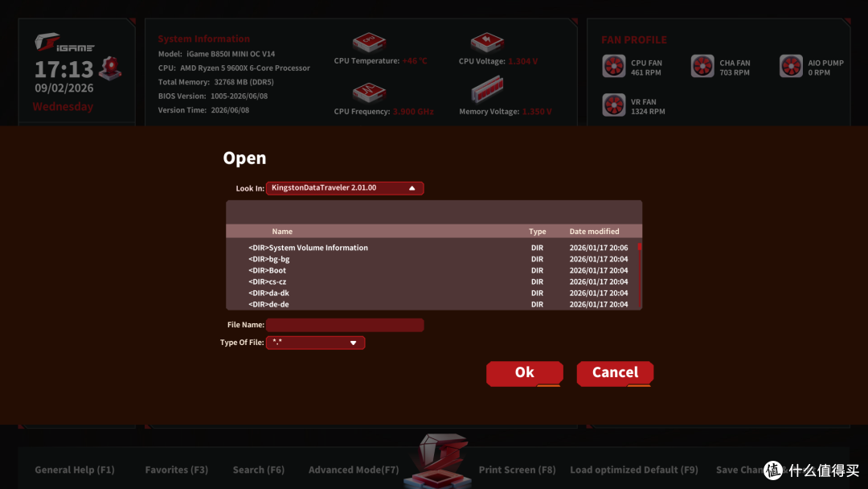Open the Look In drive dropdown

(345, 188)
